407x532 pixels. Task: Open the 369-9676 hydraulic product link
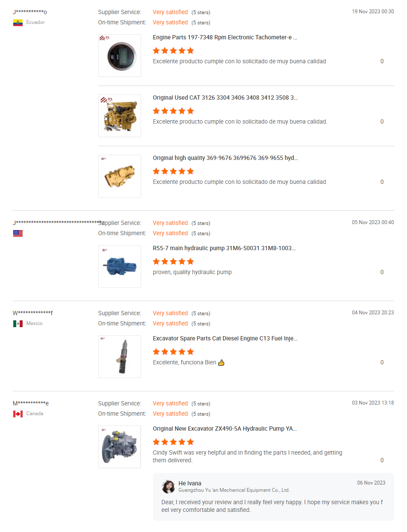pos(225,158)
